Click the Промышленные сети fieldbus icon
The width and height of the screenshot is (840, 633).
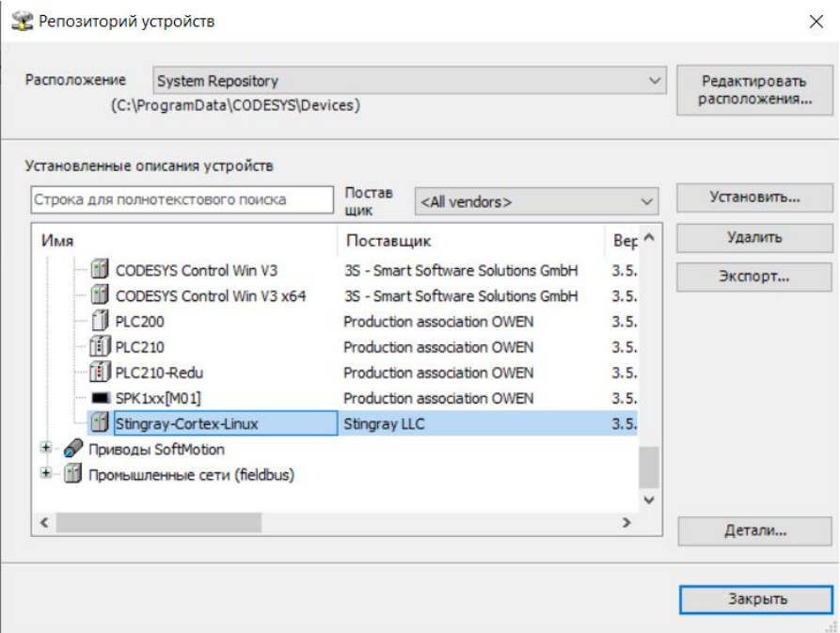[x=72, y=475]
